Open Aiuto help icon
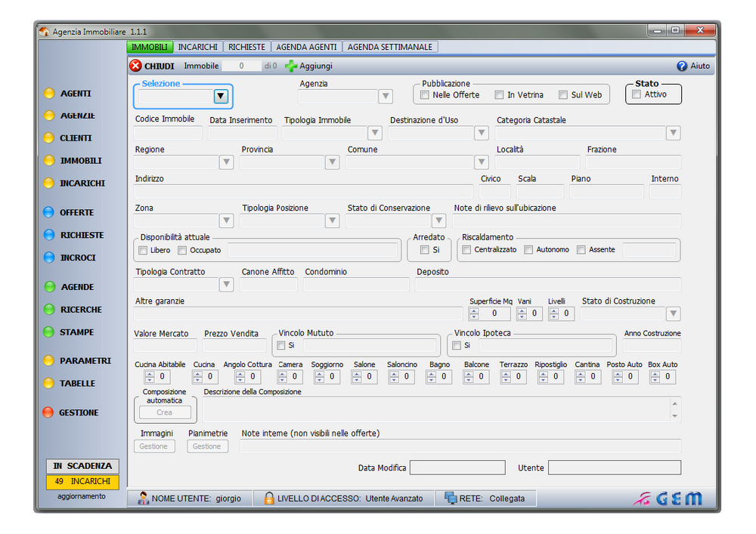756x534 pixels. [x=682, y=66]
